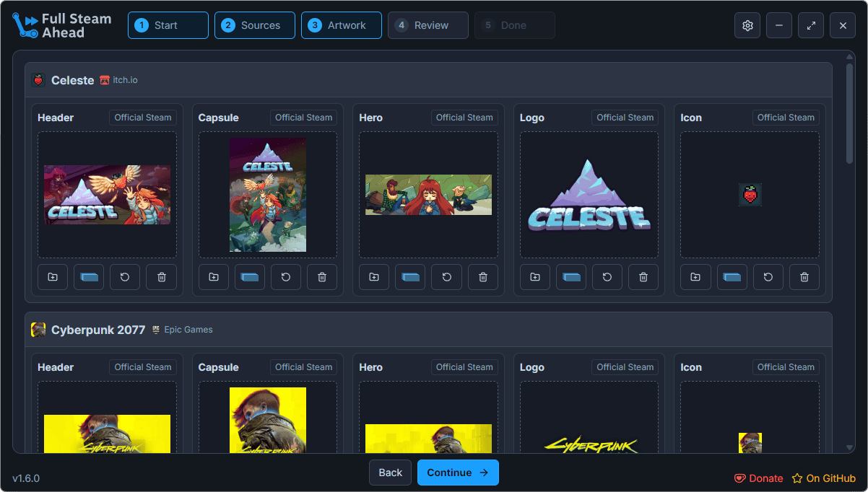The height and width of the screenshot is (492, 868).
Task: Browse local file for Celeste Hero artwork
Action: pos(374,277)
